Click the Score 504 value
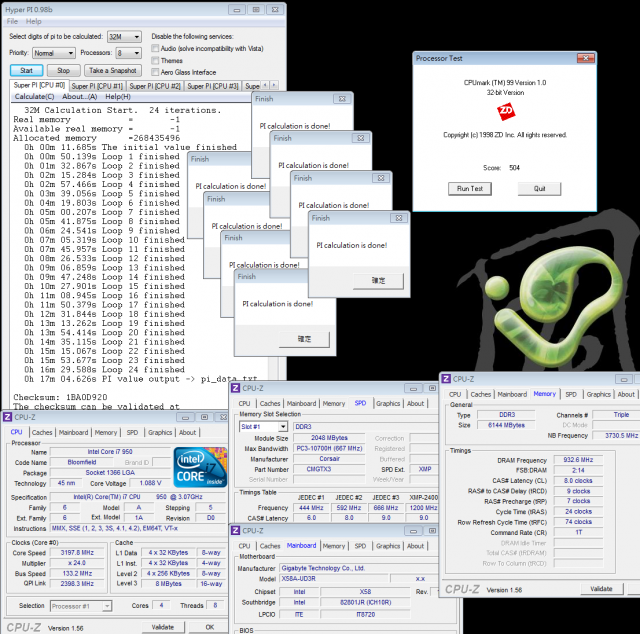Screen dimensions: 640x634 [x=514, y=168]
